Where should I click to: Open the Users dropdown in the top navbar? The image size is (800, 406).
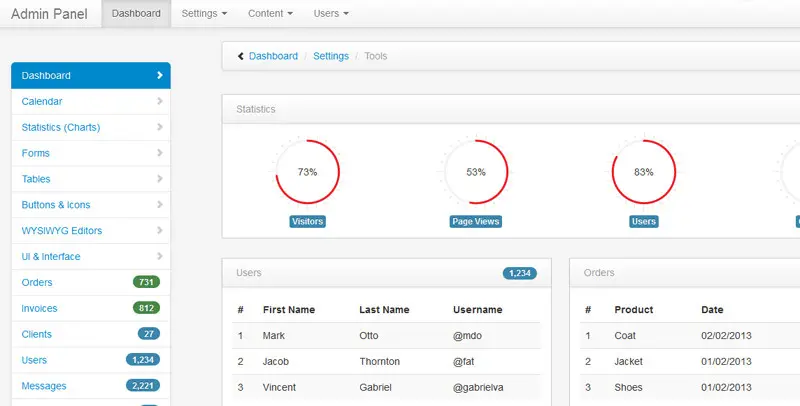331,14
